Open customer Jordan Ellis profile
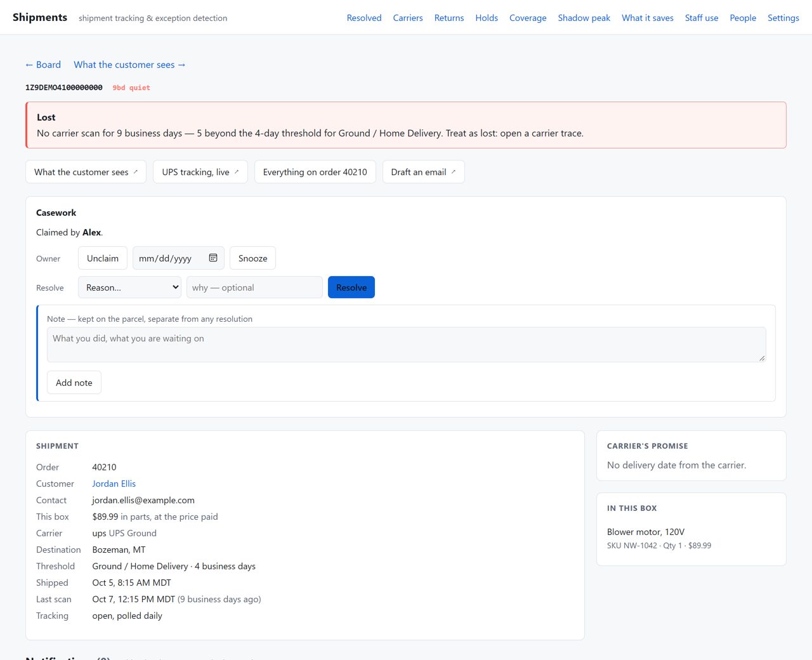812x660 pixels. [114, 484]
